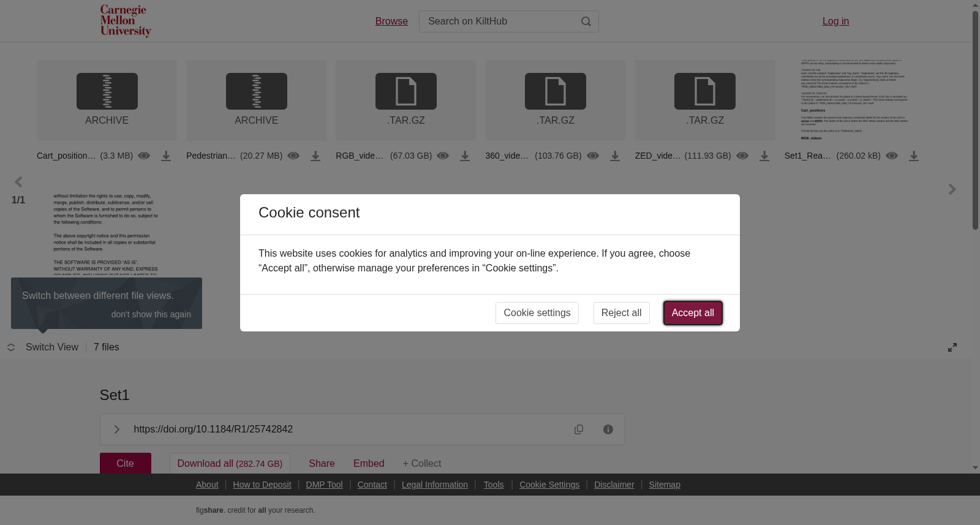Screen dimensions: 980x525
Task: Open the Share option
Action: (322, 464)
